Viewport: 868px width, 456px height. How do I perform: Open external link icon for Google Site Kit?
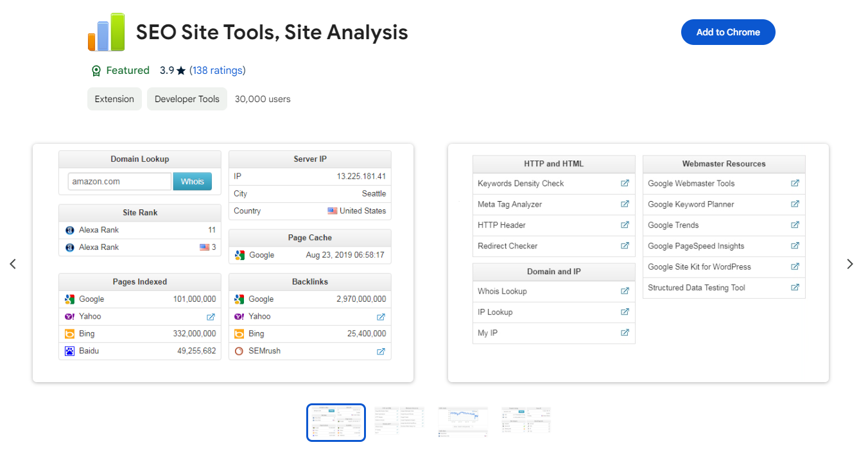pyautogui.click(x=795, y=267)
